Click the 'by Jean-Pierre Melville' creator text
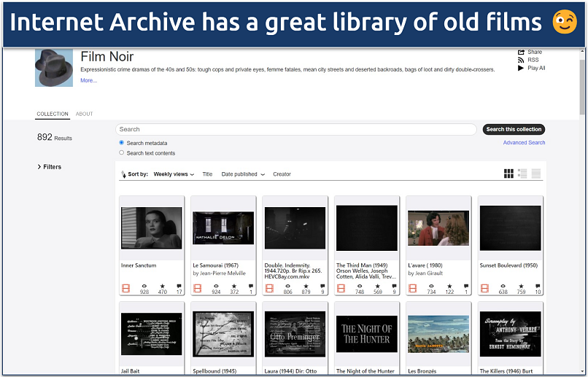Image resolution: width=588 pixels, height=377 pixels. [220, 273]
